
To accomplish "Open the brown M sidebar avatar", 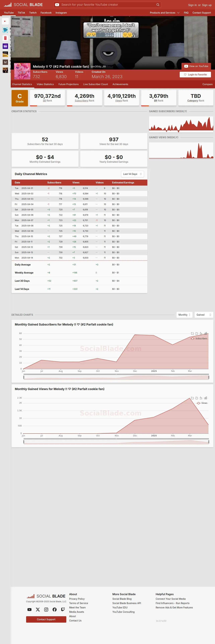I will [5, 62].
